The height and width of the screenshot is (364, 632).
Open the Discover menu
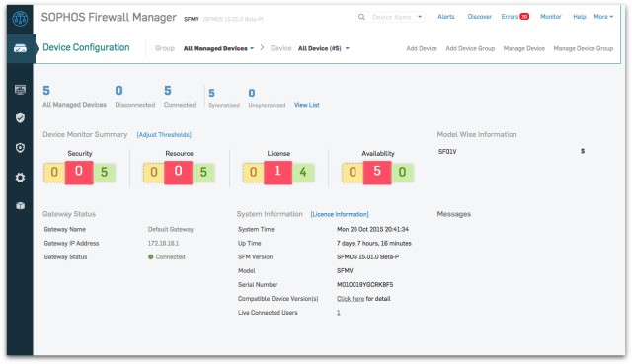[479, 17]
